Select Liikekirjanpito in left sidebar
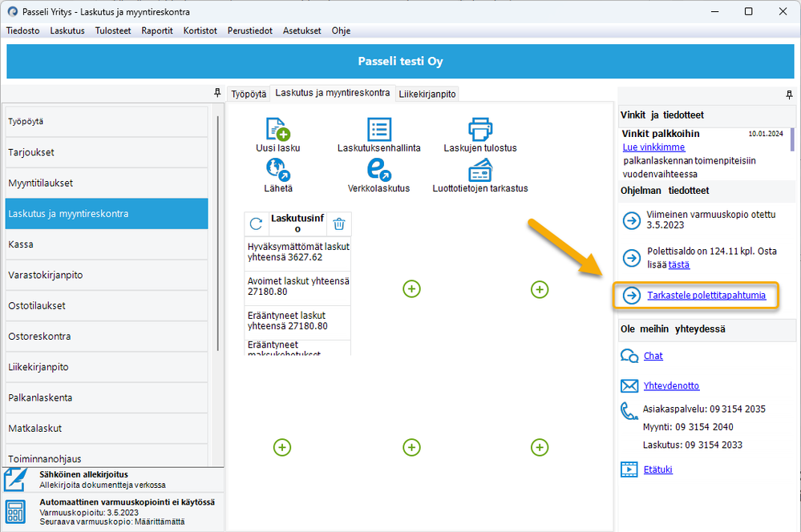This screenshot has width=801, height=532. point(107,367)
